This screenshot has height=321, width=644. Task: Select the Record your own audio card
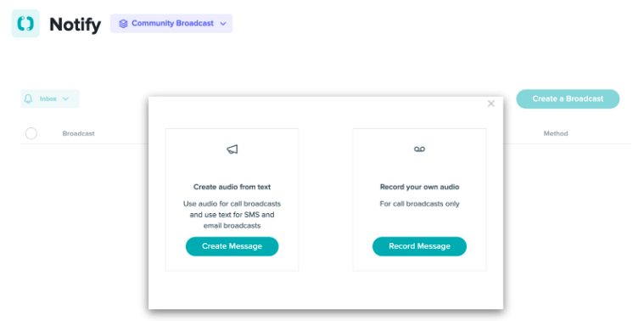(x=419, y=200)
